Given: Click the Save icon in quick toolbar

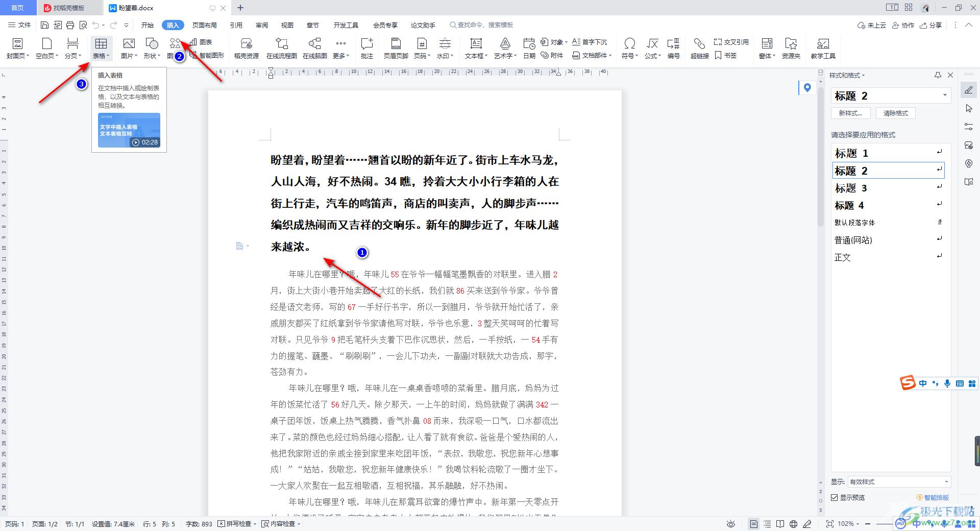Looking at the screenshot, I should pos(44,25).
